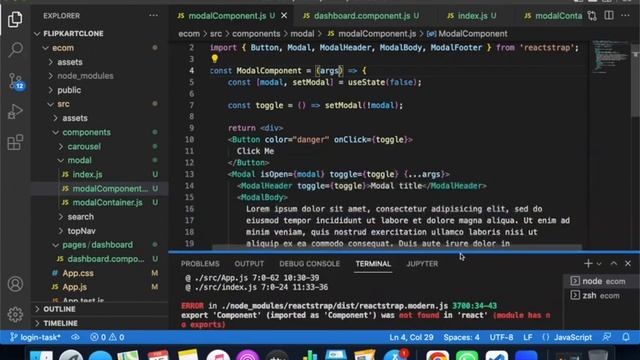Open the JUPYTER panel tab
This screenshot has width=640, height=360.
(x=422, y=264)
